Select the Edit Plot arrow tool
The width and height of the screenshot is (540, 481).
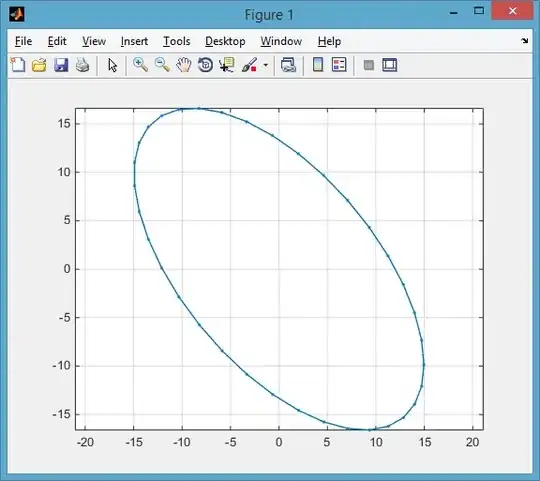[112, 65]
